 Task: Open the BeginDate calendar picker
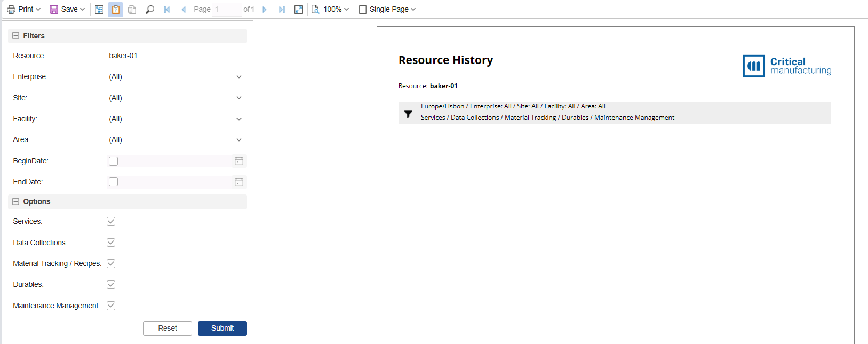tap(239, 161)
